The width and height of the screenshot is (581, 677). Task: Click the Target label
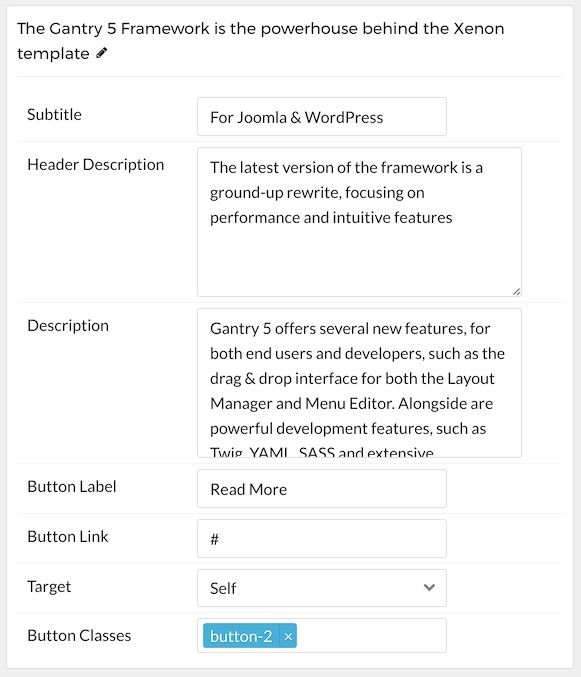(49, 587)
